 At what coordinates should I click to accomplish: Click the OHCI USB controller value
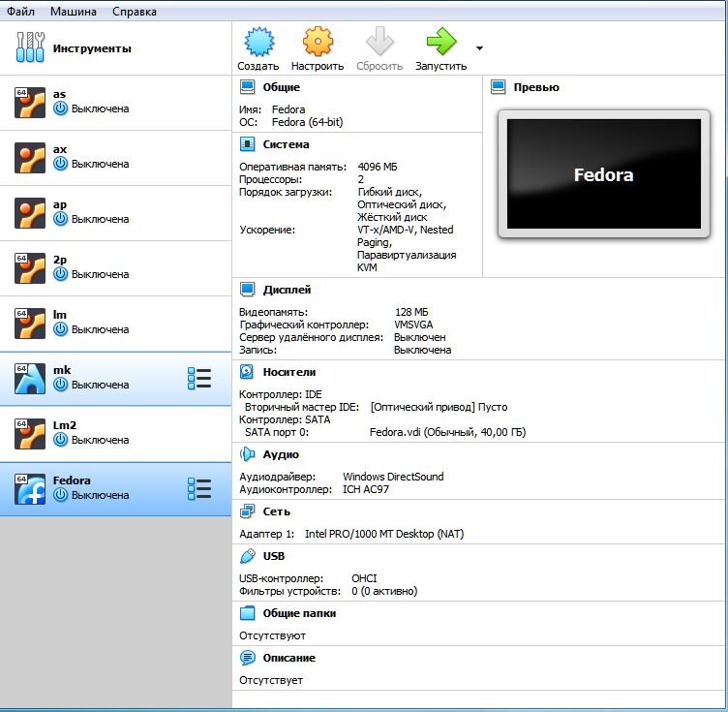(x=364, y=578)
